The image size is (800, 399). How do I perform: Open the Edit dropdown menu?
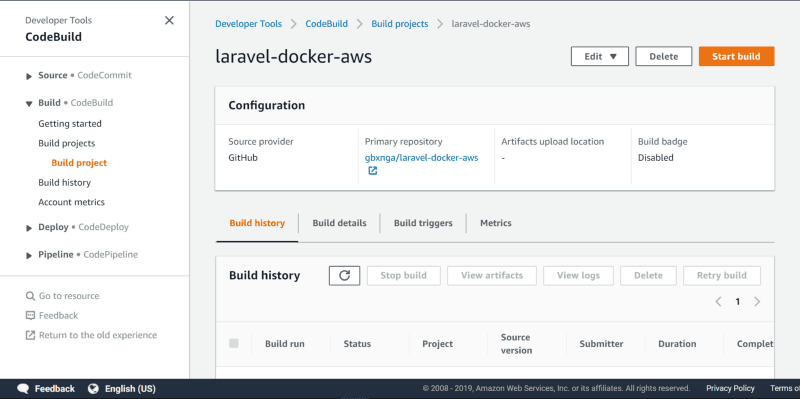(599, 57)
